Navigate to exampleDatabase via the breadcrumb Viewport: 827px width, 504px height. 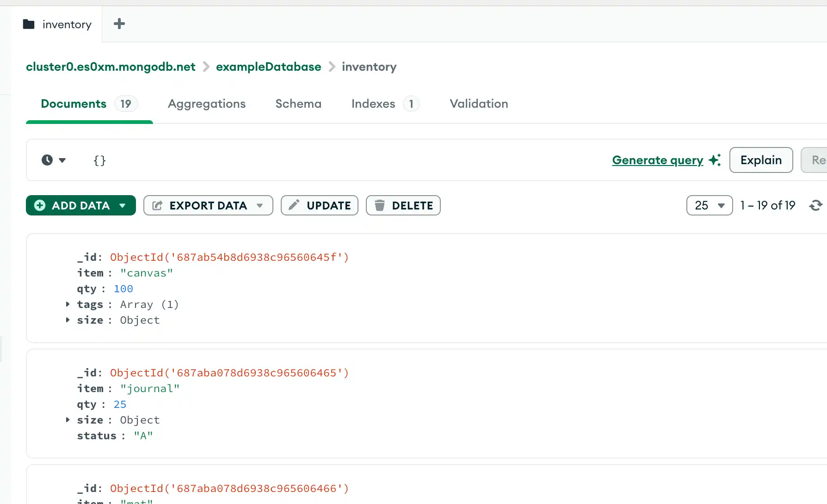click(x=268, y=67)
